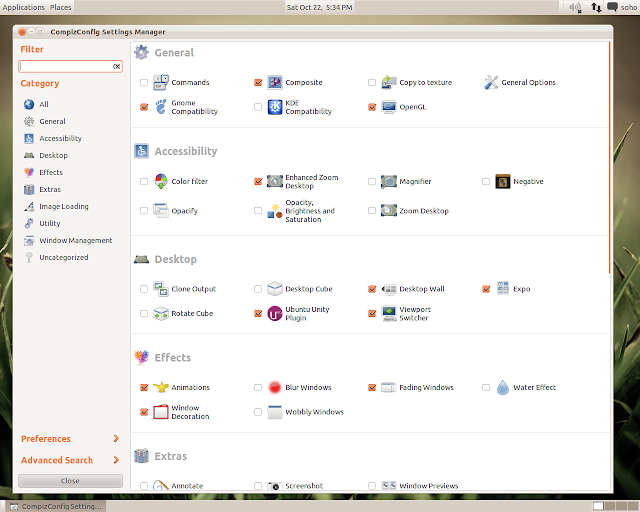
Task: Enable the Magnifier checkbox
Action: (372, 181)
